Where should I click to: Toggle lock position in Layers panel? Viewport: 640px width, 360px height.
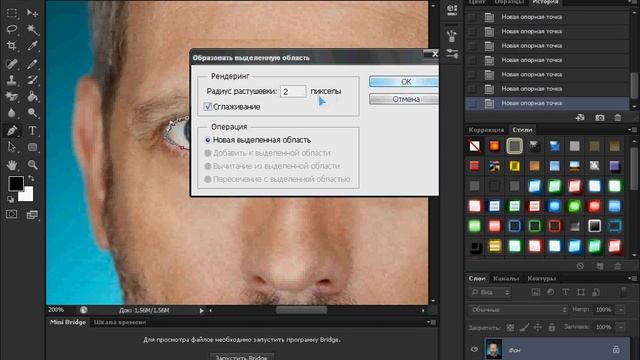coord(538,327)
